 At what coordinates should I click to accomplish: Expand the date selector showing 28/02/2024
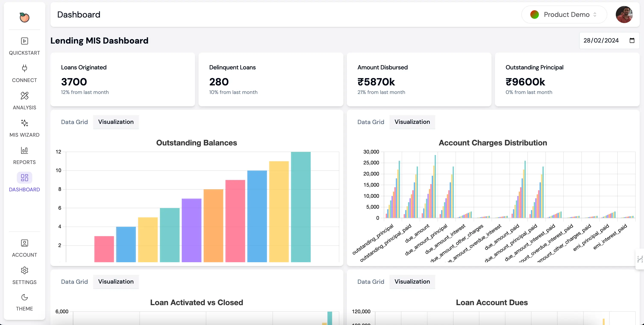tap(601, 40)
